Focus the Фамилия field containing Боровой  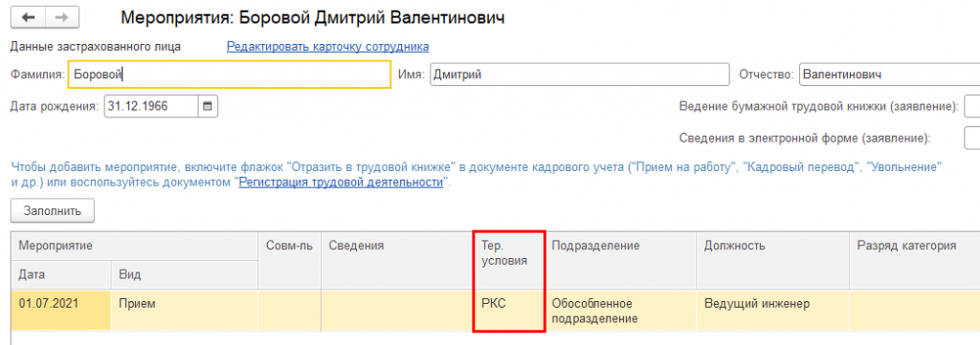point(230,75)
